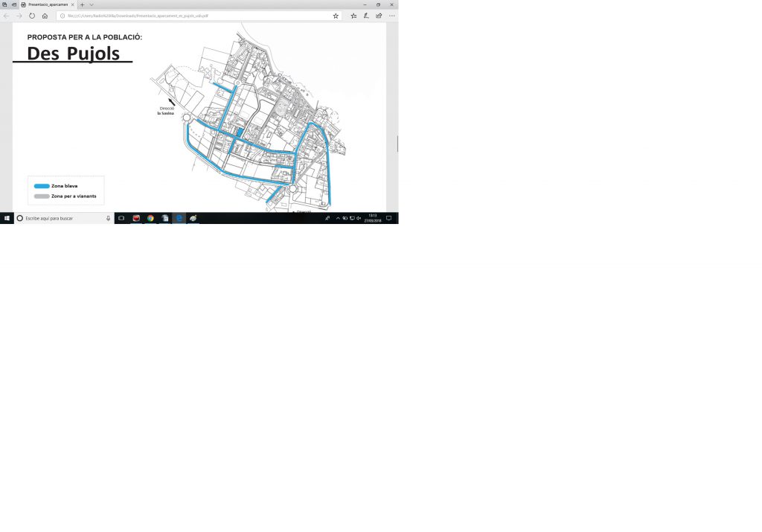Image resolution: width=762 pixels, height=532 pixels.
Task: Click the tabs set aside icon
Action: pyautogui.click(x=4, y=5)
